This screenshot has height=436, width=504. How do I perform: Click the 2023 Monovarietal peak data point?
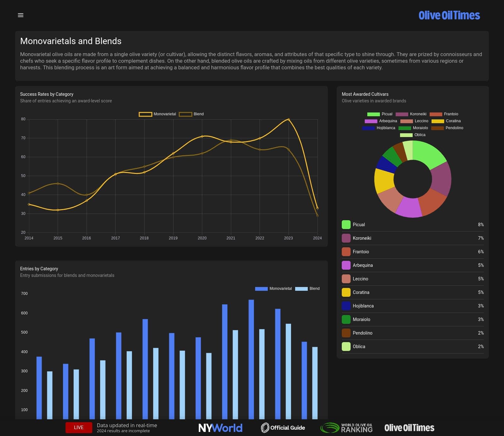(x=289, y=119)
